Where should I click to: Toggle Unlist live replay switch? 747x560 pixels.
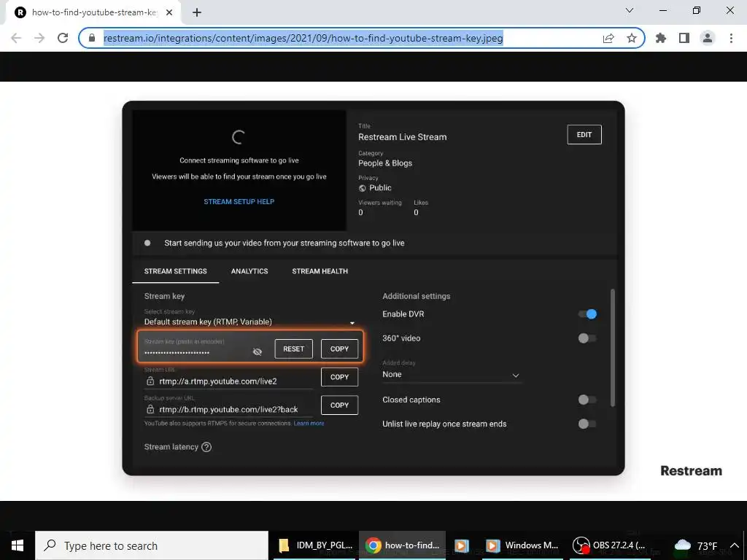pyautogui.click(x=587, y=424)
